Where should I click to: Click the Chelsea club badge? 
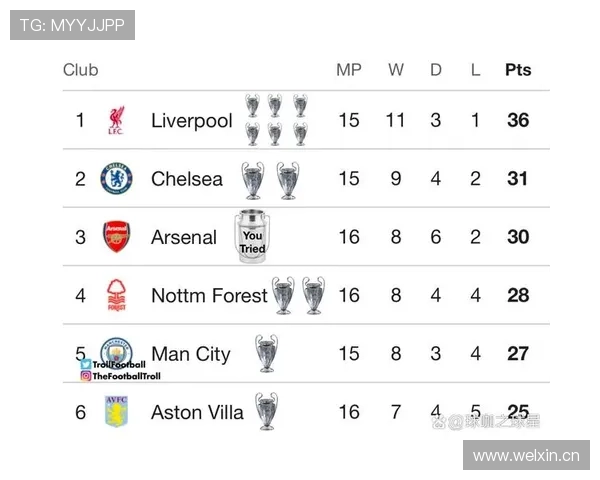[x=116, y=179]
